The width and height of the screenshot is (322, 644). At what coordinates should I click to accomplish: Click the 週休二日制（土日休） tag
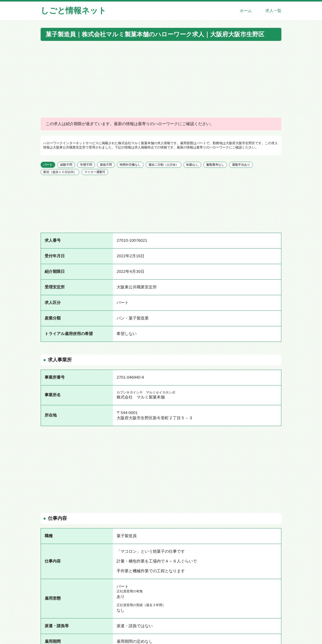tap(164, 165)
